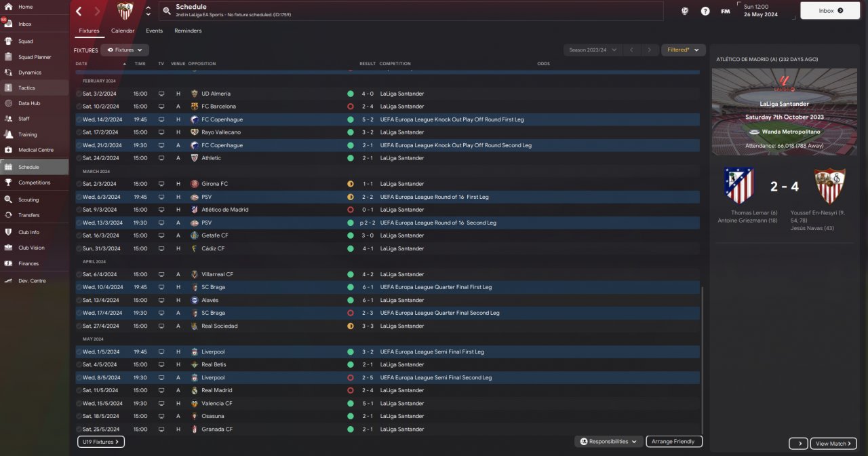Open the Staff sidebar icon
Viewport: 868px width, 456px height.
click(x=8, y=119)
